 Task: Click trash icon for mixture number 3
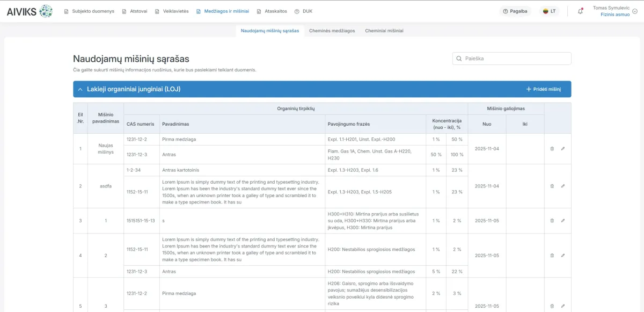552,221
